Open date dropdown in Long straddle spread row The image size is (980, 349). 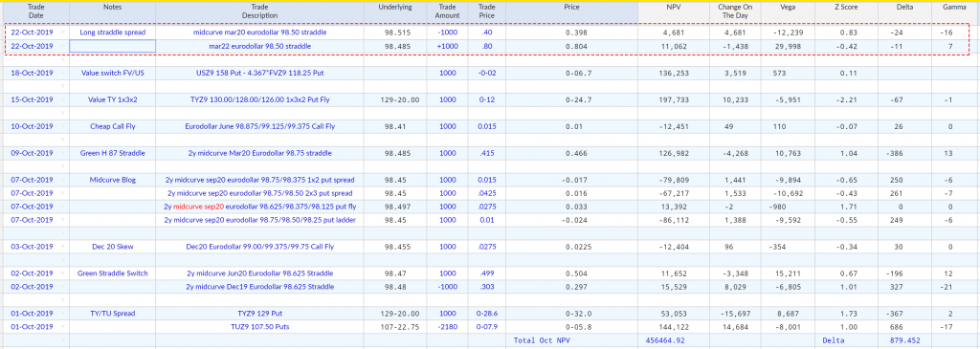pyautogui.click(x=63, y=33)
